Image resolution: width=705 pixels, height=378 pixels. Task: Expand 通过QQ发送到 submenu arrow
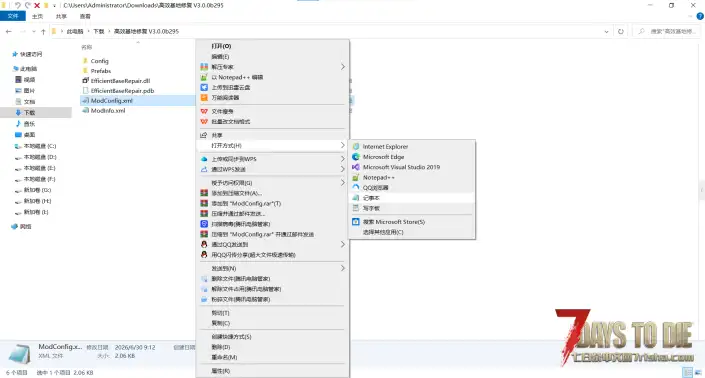(x=343, y=244)
